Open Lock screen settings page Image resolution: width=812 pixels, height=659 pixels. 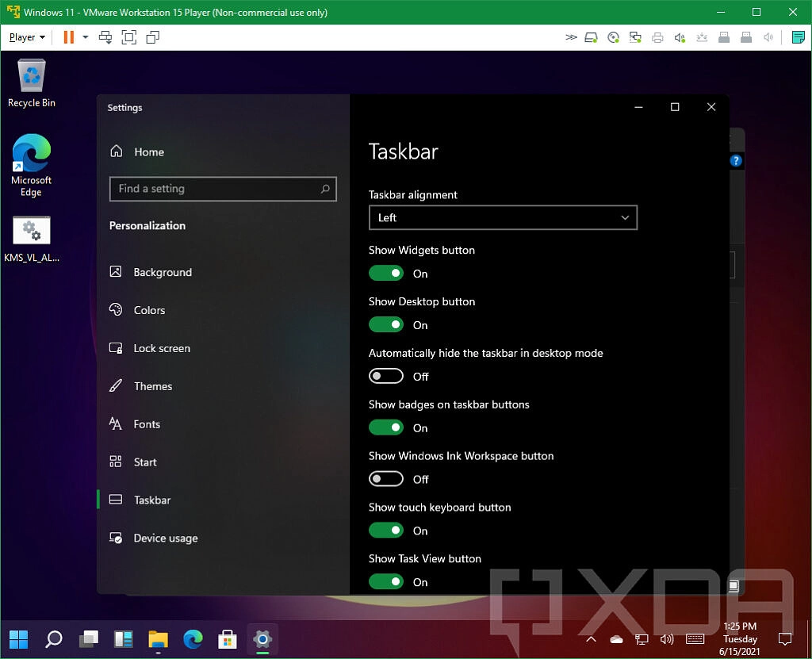pyautogui.click(x=150, y=348)
